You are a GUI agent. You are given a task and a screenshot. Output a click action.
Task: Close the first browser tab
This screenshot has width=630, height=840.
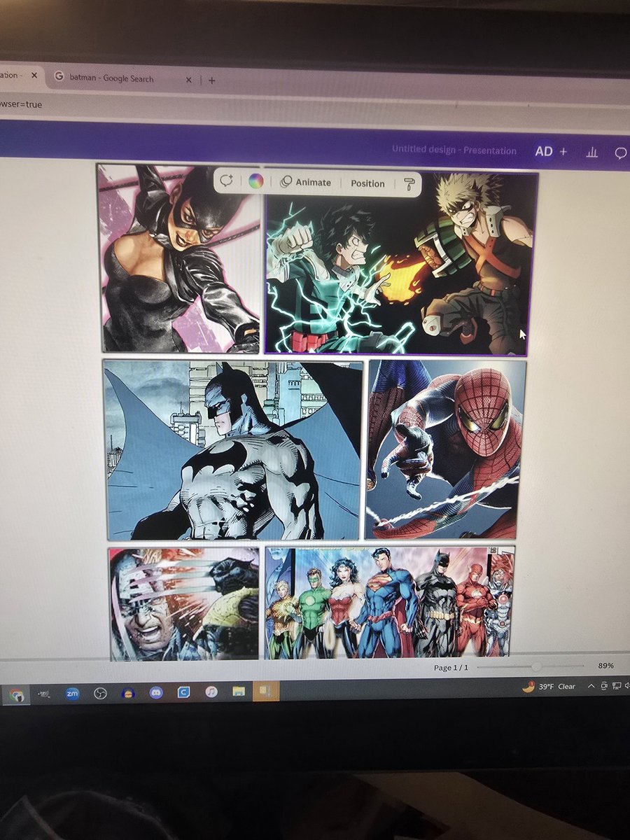pos(34,75)
